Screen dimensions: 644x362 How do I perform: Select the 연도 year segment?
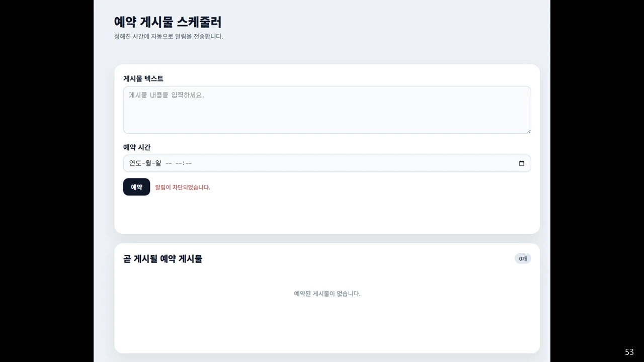pos(136,163)
